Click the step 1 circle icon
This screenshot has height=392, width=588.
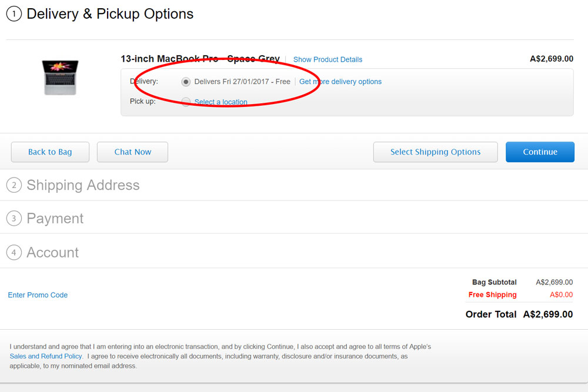pyautogui.click(x=14, y=14)
